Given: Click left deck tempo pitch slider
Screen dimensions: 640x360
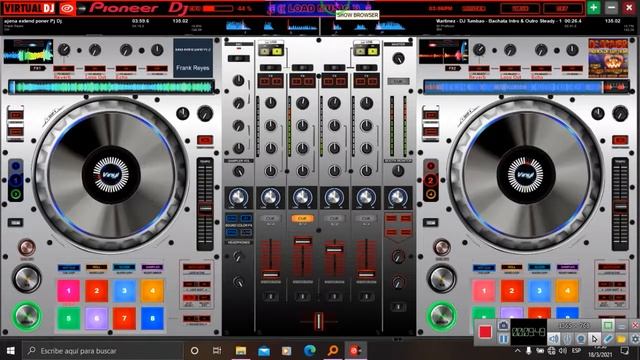Looking at the screenshot, I should [x=205, y=209].
